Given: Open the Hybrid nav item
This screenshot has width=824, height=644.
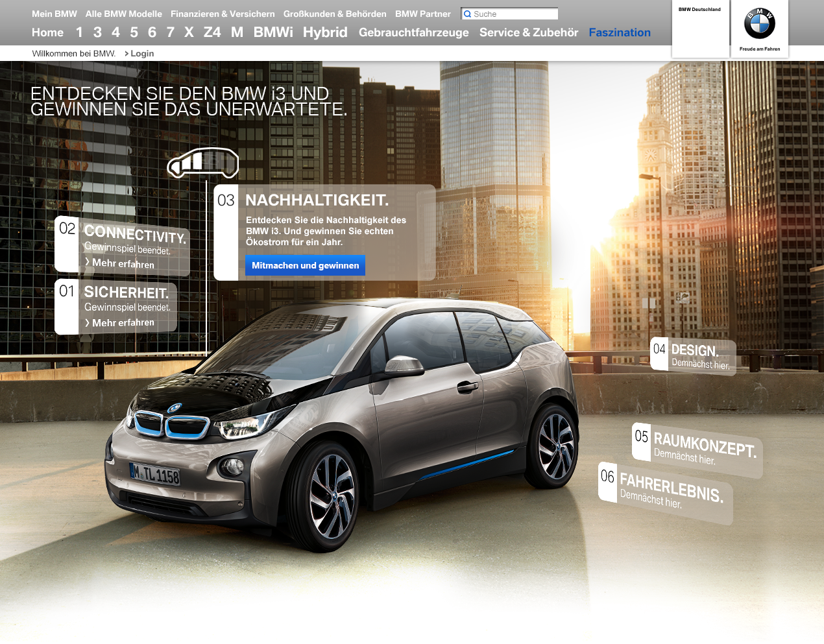Looking at the screenshot, I should 325,32.
